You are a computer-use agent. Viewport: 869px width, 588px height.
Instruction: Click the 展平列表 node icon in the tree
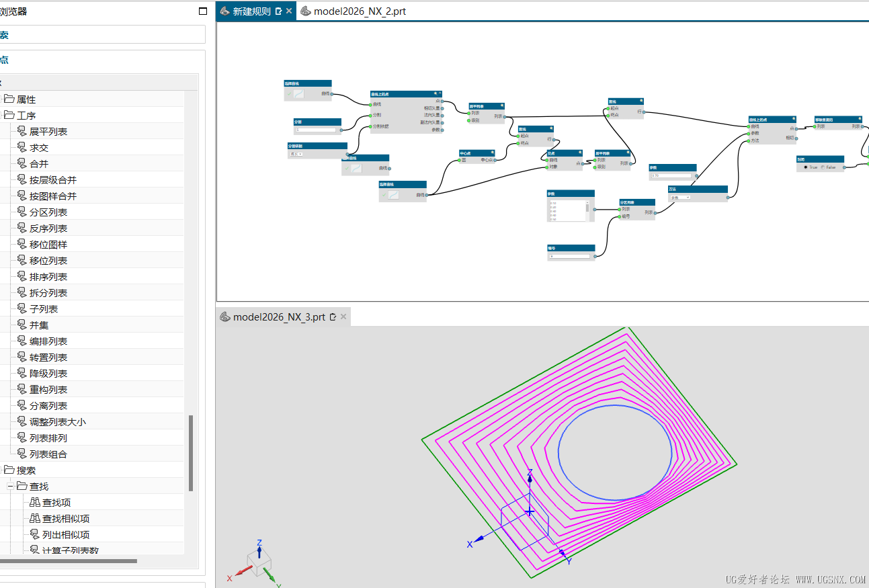[22, 132]
